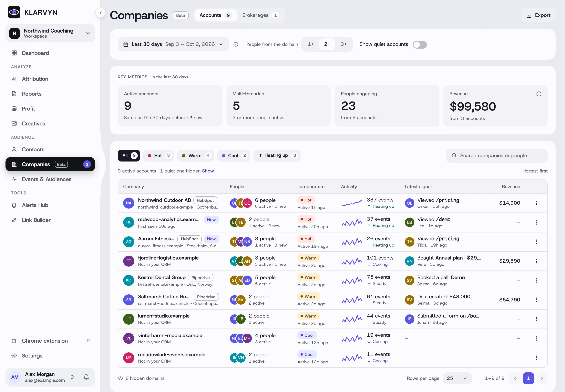Open the Hottest first sort option
Screen dimensions: 565x392
click(x=535, y=171)
